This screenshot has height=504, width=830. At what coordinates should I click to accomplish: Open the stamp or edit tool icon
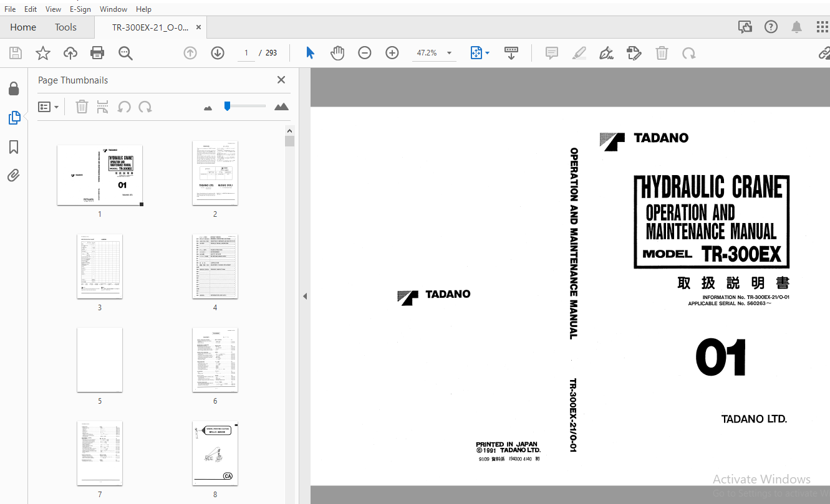click(x=634, y=53)
